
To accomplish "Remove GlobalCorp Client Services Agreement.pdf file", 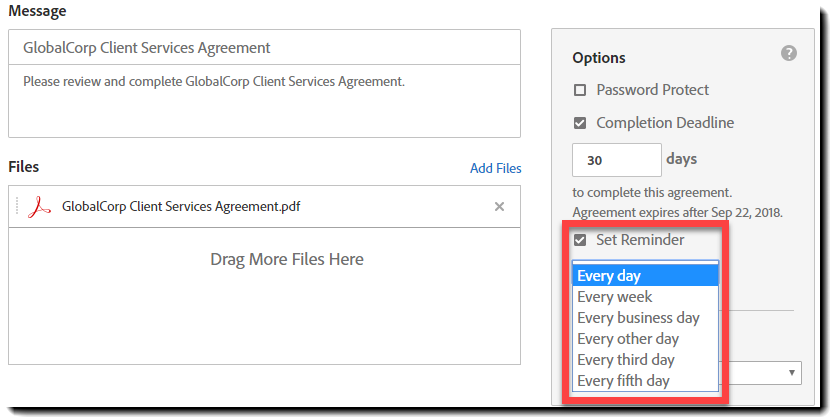I will click(x=500, y=207).
